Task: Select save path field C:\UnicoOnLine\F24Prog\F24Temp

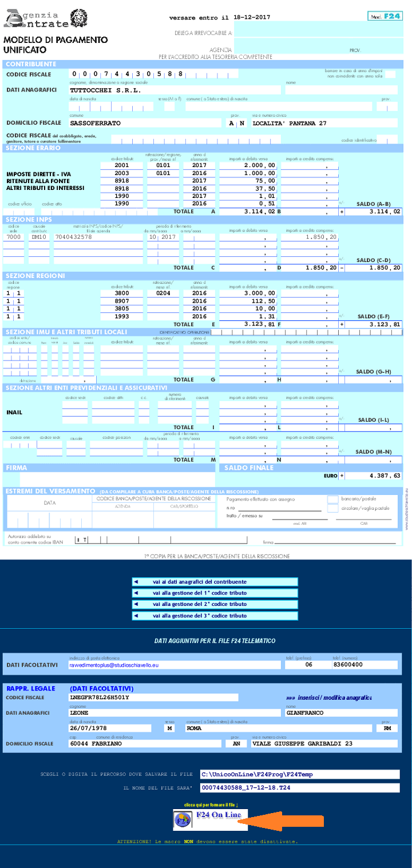Action: [299, 775]
